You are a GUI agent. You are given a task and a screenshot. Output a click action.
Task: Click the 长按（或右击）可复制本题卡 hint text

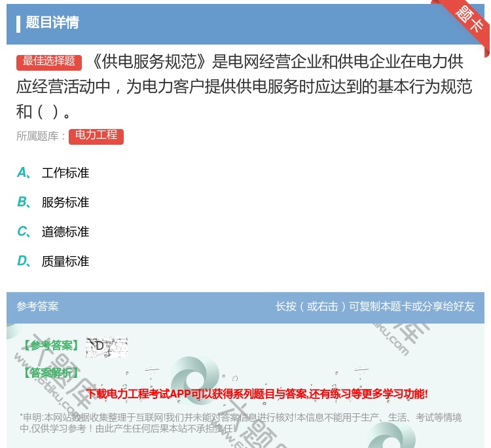click(375, 306)
